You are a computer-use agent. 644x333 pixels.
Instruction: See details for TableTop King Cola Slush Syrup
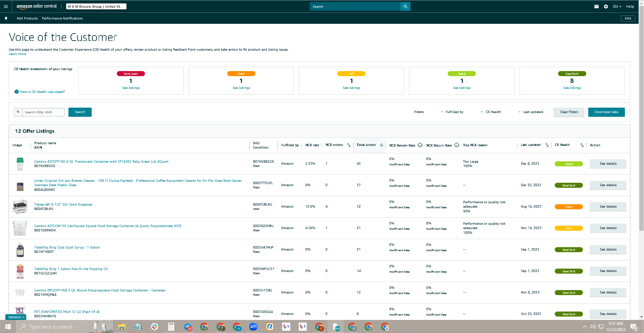(608, 249)
